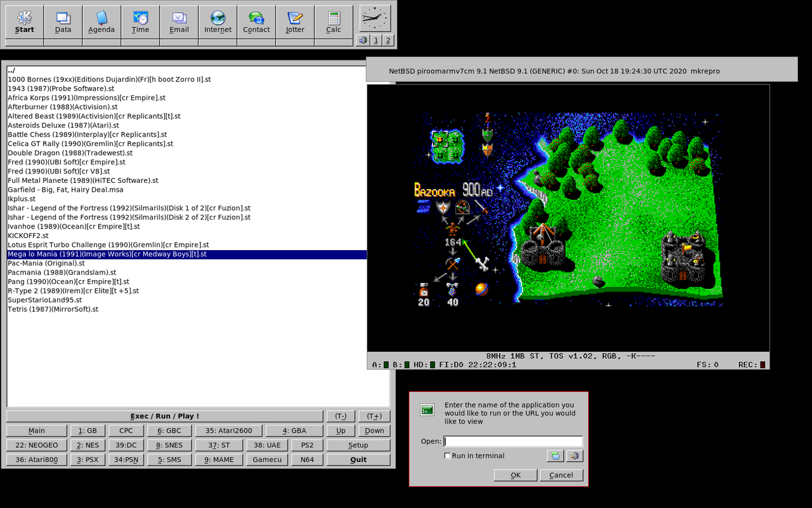Select Battle Chess (1989) in the file list

pos(87,135)
